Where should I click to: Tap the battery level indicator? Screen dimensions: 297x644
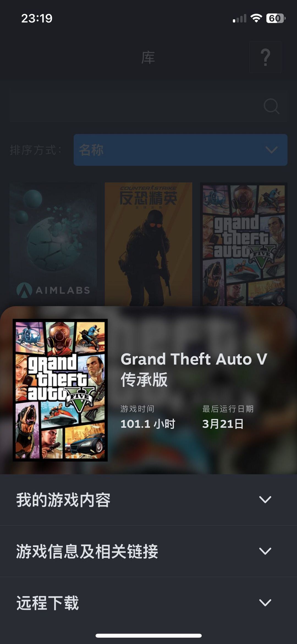pos(276,18)
